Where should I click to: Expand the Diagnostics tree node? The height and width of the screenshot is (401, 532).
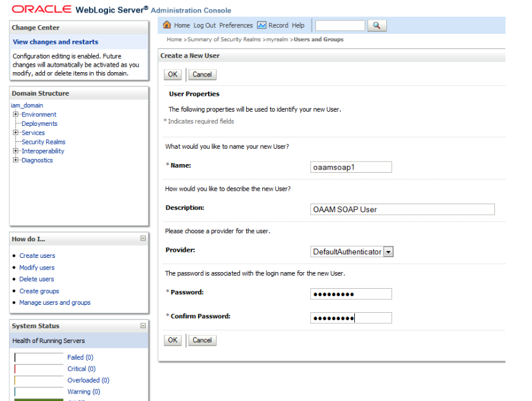pyautogui.click(x=15, y=160)
